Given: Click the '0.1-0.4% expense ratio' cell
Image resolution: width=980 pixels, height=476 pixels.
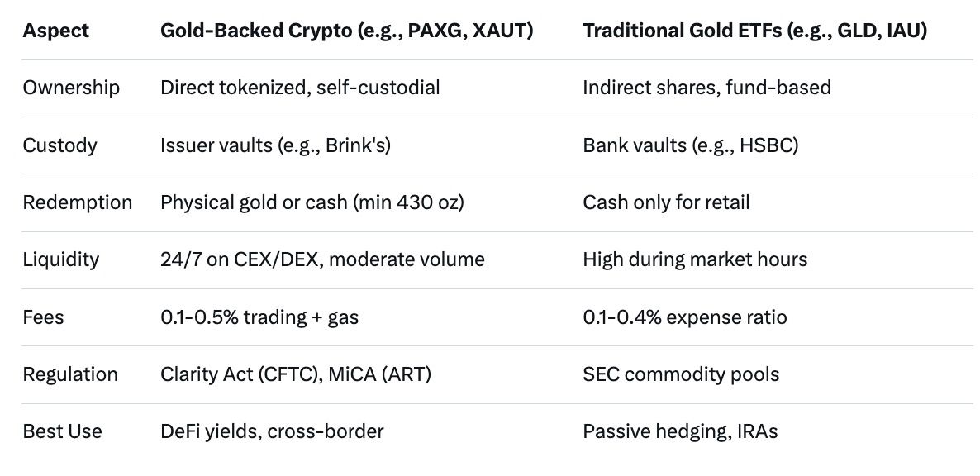Looking at the screenshot, I should click(x=685, y=317).
